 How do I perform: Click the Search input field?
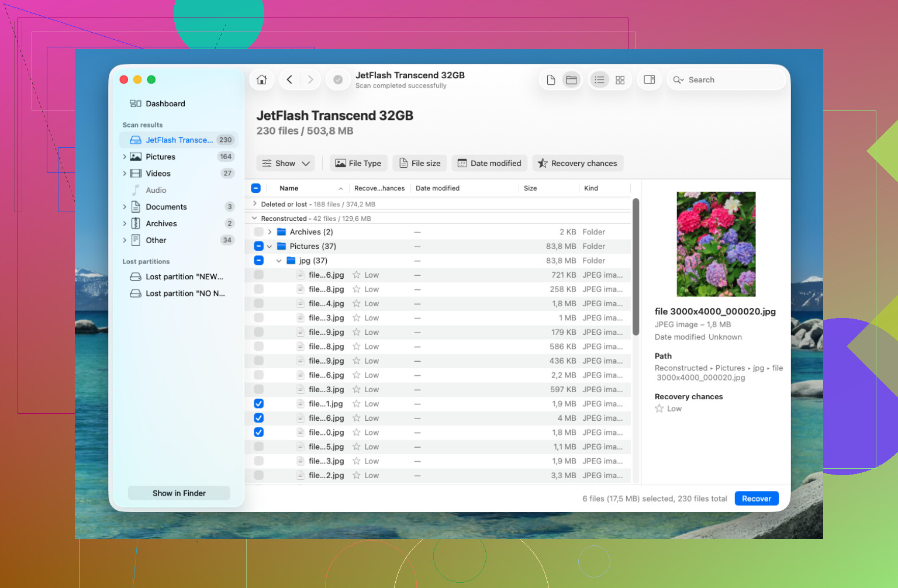[726, 80]
